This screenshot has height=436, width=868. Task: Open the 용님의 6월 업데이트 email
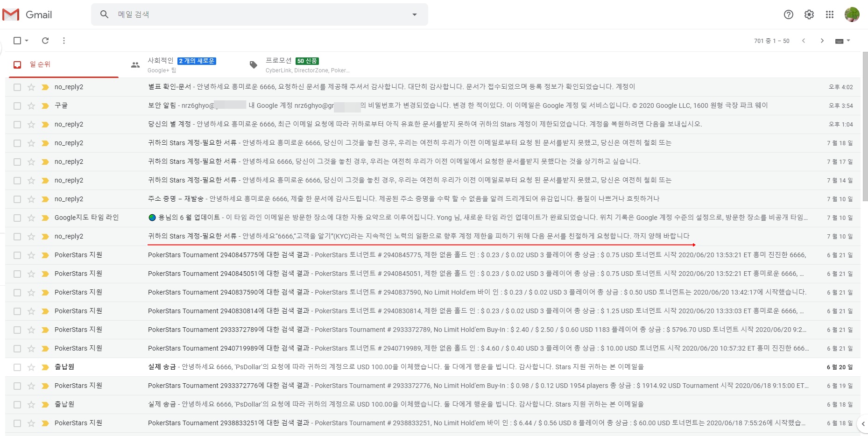(434, 218)
